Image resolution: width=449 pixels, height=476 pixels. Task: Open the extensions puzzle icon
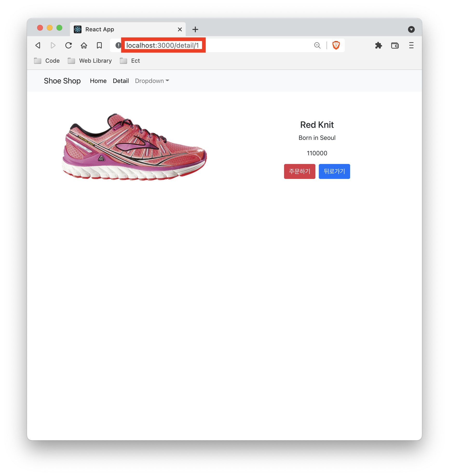(379, 45)
